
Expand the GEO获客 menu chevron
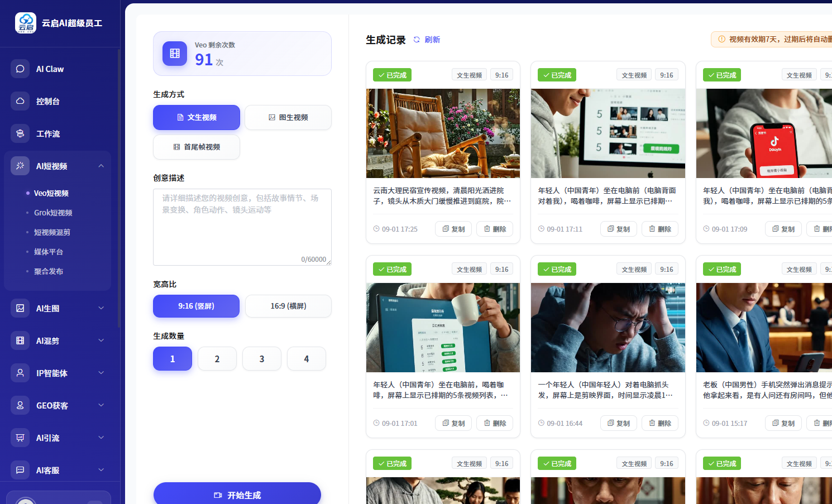[x=101, y=405]
